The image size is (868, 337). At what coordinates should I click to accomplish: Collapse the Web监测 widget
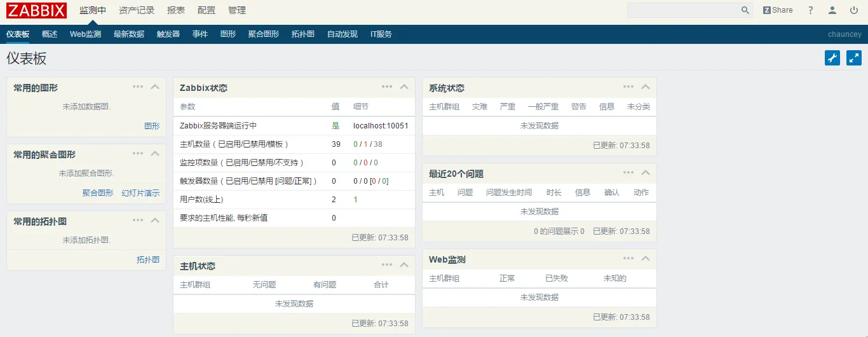pos(646,259)
